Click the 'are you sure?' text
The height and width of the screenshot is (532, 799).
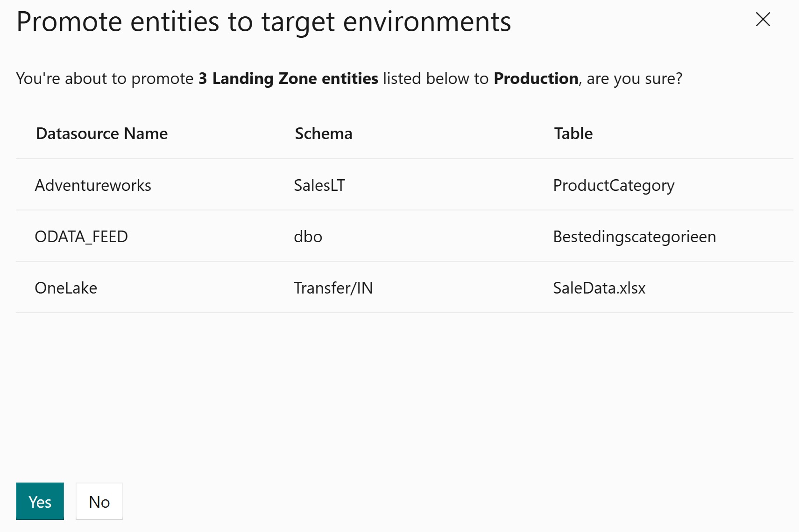tap(634, 78)
